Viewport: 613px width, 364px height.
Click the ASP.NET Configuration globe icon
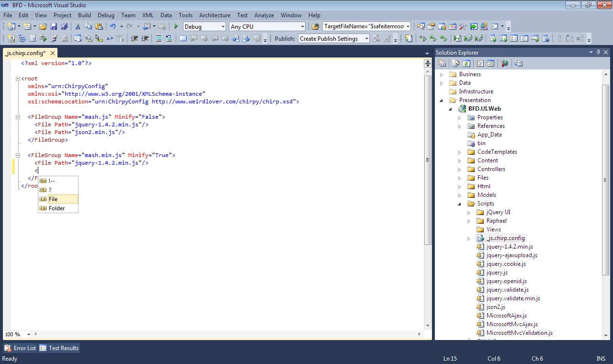click(504, 63)
